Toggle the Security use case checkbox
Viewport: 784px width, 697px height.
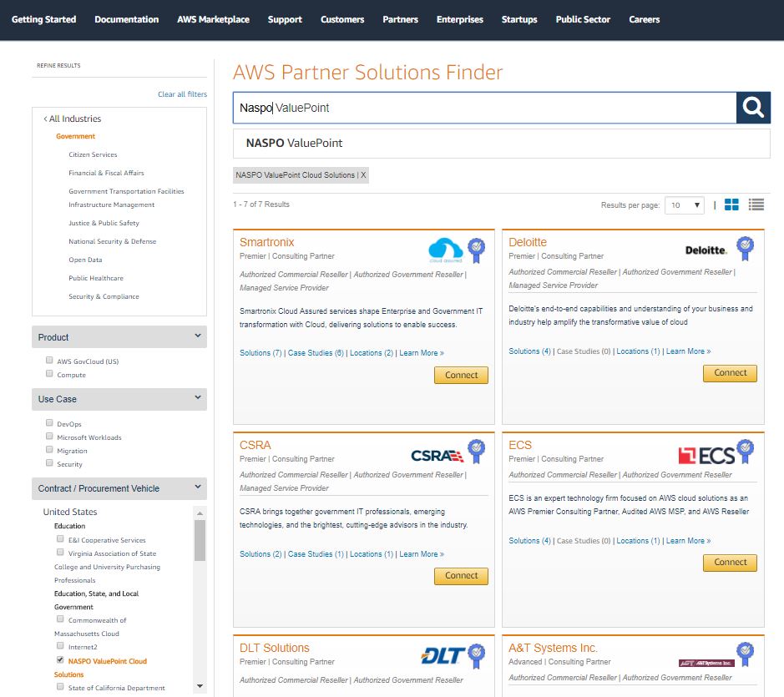tap(49, 463)
